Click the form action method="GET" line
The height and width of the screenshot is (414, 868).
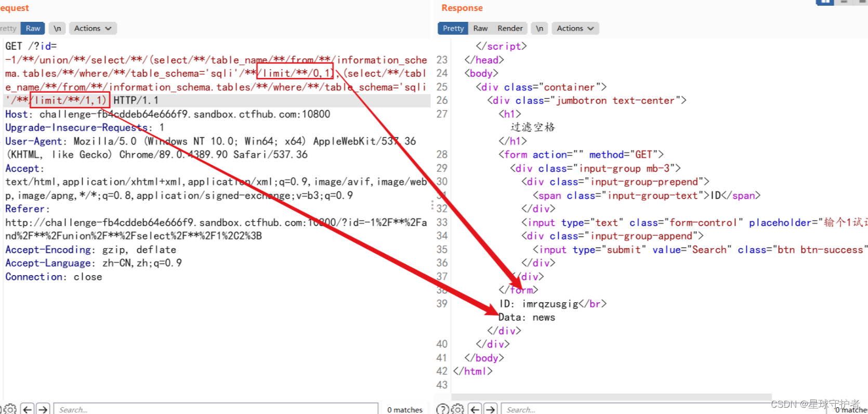[x=581, y=154]
